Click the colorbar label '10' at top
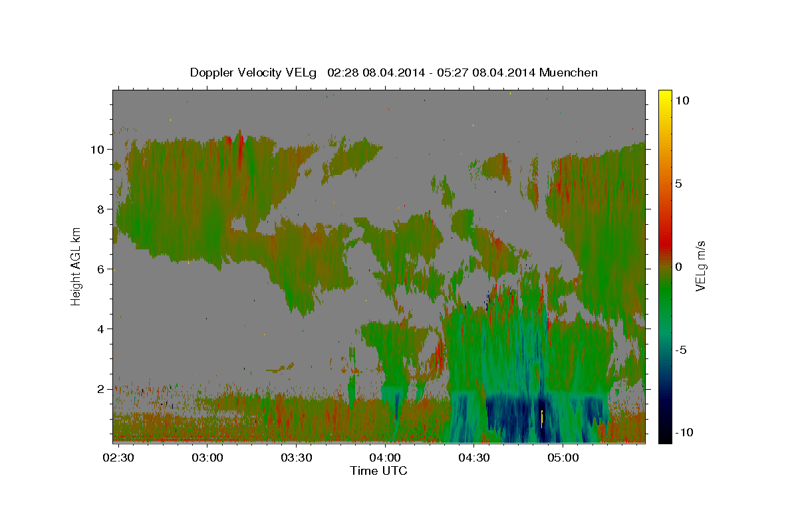The image size is (798, 532). click(x=682, y=100)
